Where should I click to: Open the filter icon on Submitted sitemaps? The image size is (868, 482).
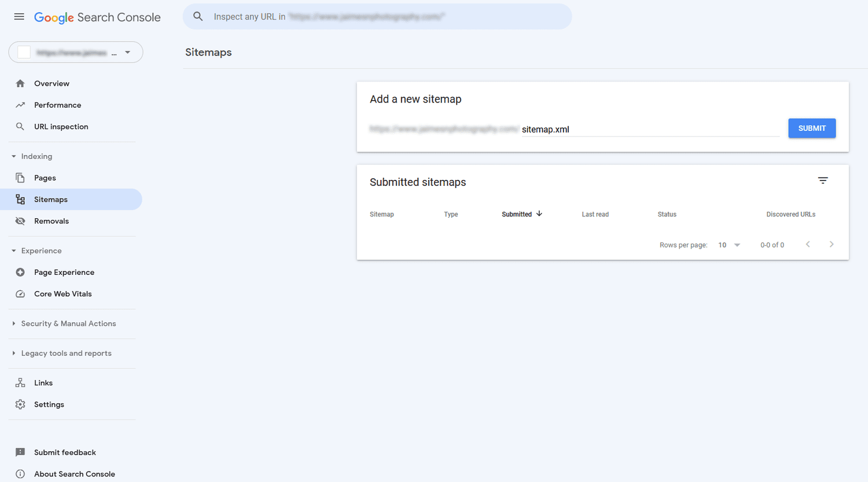[x=823, y=180]
